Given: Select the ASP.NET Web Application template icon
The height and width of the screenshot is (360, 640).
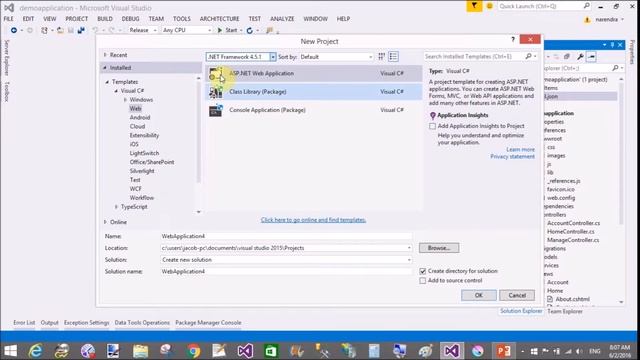Looking at the screenshot, I should (x=216, y=74).
